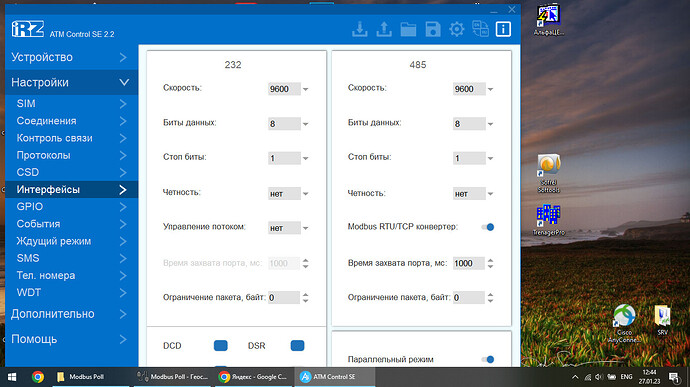Open the 232 Управление потоком dropdown
690x387 pixels.
[289, 228]
